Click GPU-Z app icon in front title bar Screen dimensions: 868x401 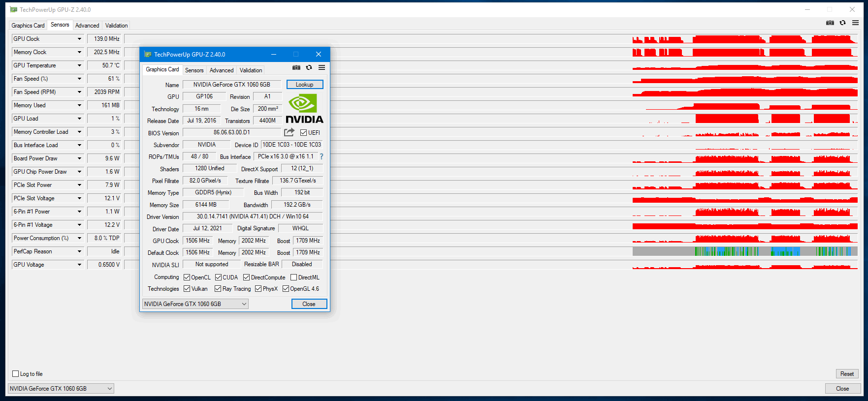(147, 54)
